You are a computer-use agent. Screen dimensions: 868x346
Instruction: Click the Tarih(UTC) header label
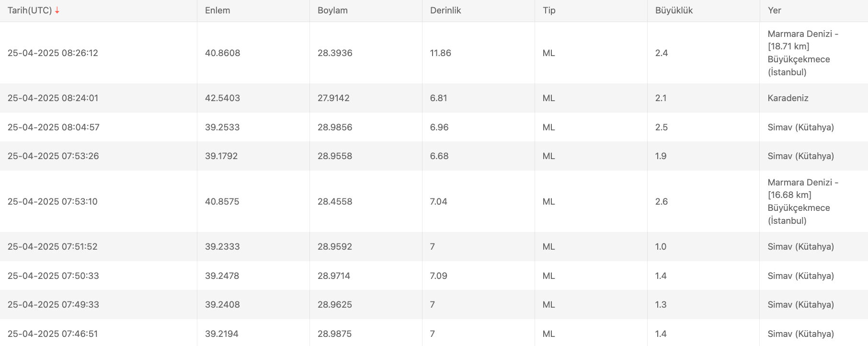[30, 11]
